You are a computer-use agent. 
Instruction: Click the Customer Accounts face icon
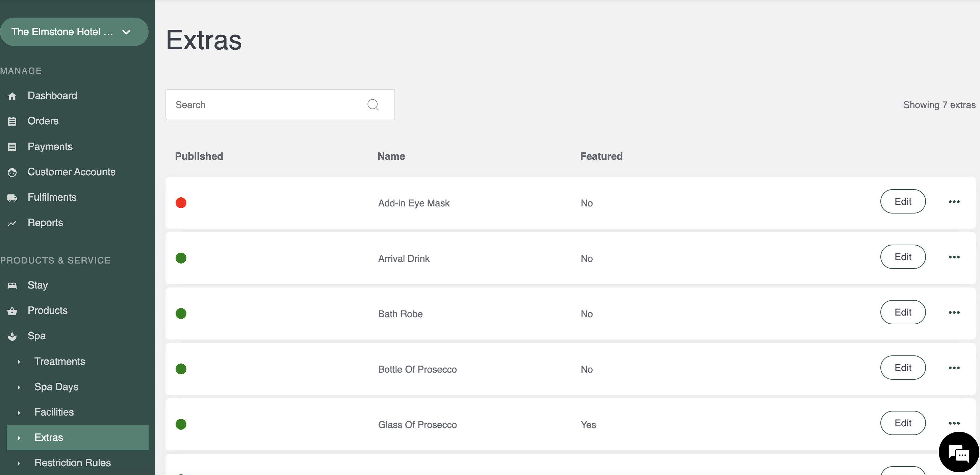coord(12,172)
